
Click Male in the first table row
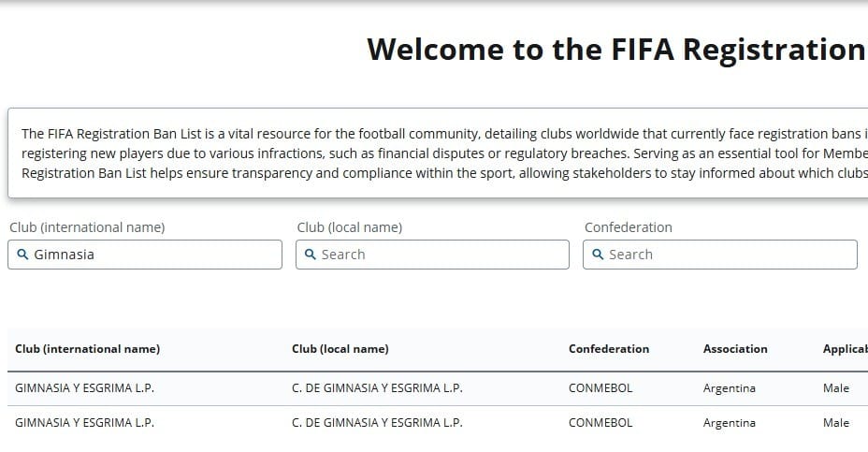[836, 388]
